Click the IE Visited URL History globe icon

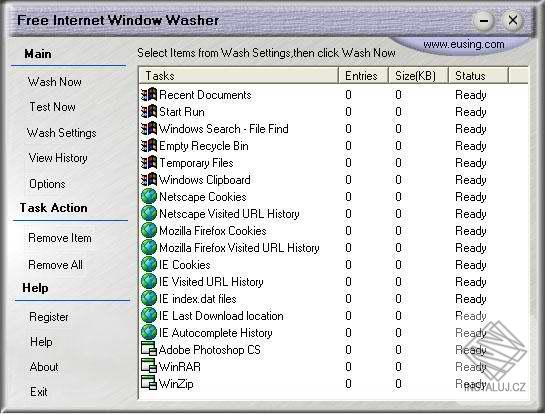[149, 282]
